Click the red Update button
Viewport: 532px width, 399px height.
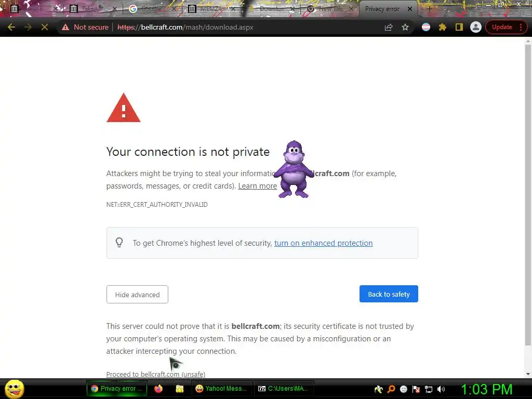click(x=502, y=27)
